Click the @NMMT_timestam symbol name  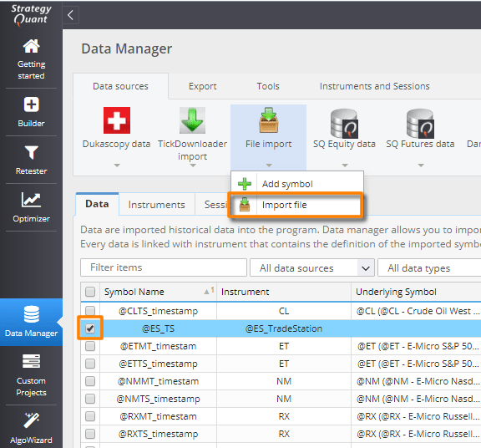[x=158, y=381]
